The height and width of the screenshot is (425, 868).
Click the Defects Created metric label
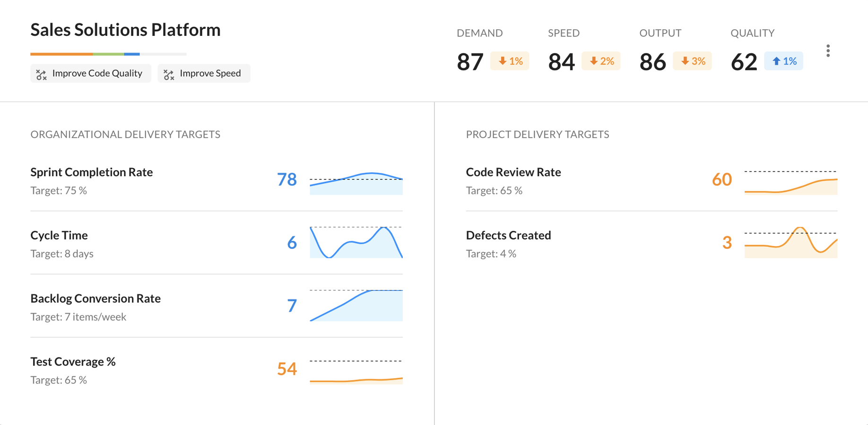[508, 235]
